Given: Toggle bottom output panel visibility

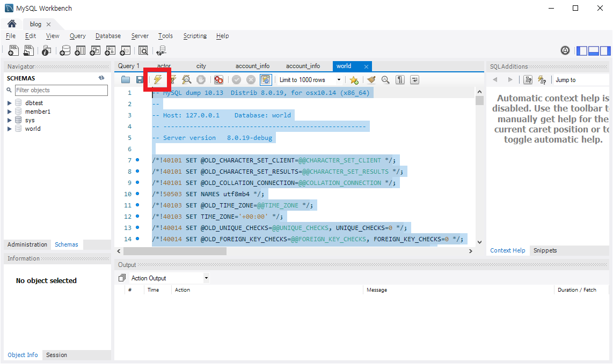Looking at the screenshot, I should [594, 51].
